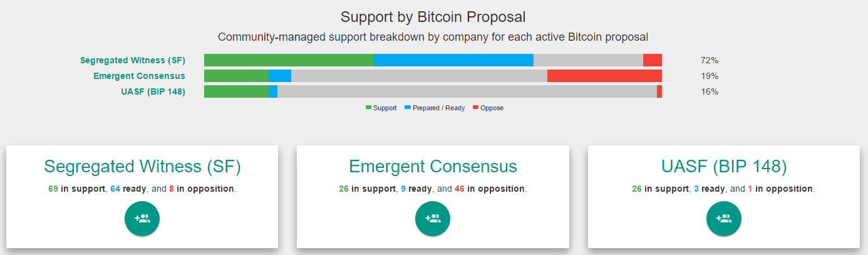Toggle the red Oppose legend item
The width and height of the screenshot is (868, 255).
488,108
